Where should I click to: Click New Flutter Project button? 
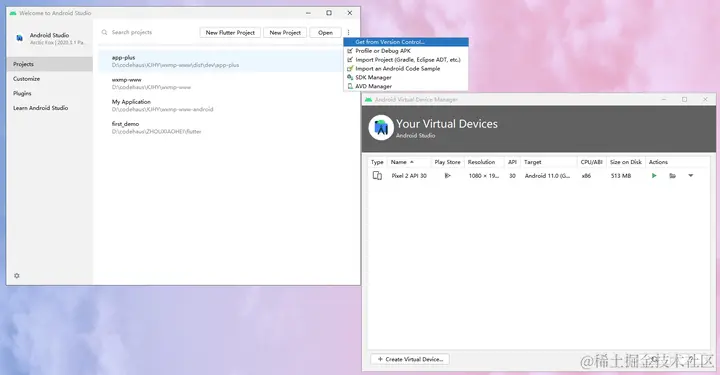coord(230,33)
